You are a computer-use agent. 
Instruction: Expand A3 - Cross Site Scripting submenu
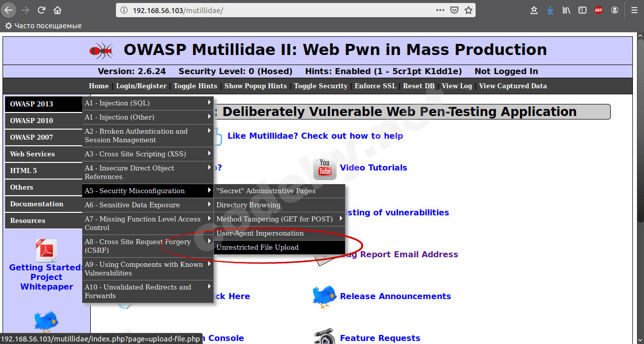(148, 154)
